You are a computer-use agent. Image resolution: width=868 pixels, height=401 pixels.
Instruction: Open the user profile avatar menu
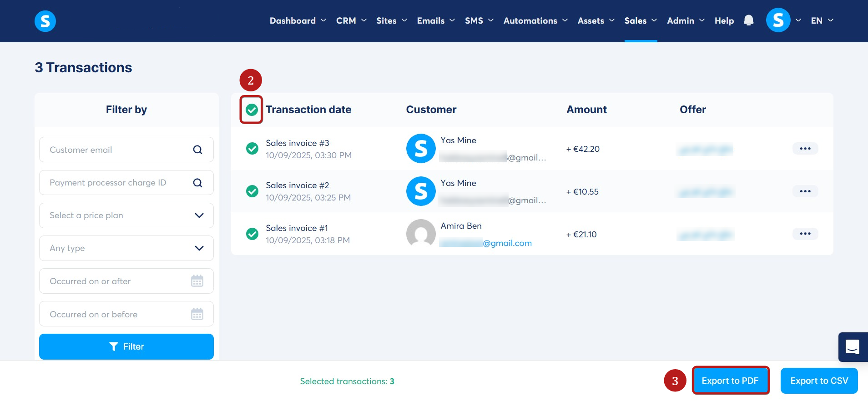tap(778, 20)
